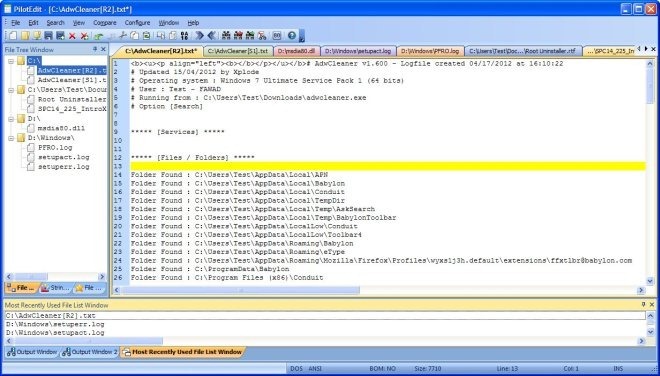Select Root Uninstaller file in tree
This screenshot has height=376, width=660.
pyautogui.click(x=72, y=99)
